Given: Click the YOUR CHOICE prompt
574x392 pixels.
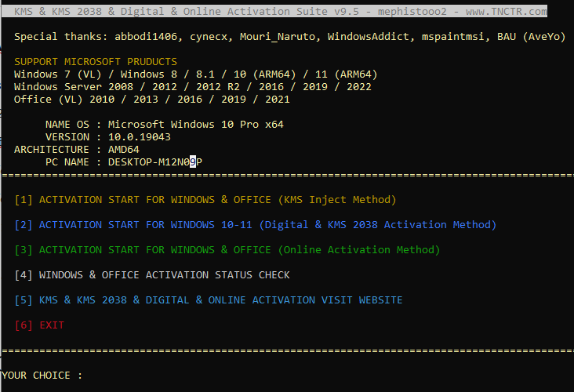Looking at the screenshot, I should pyautogui.click(x=42, y=376).
